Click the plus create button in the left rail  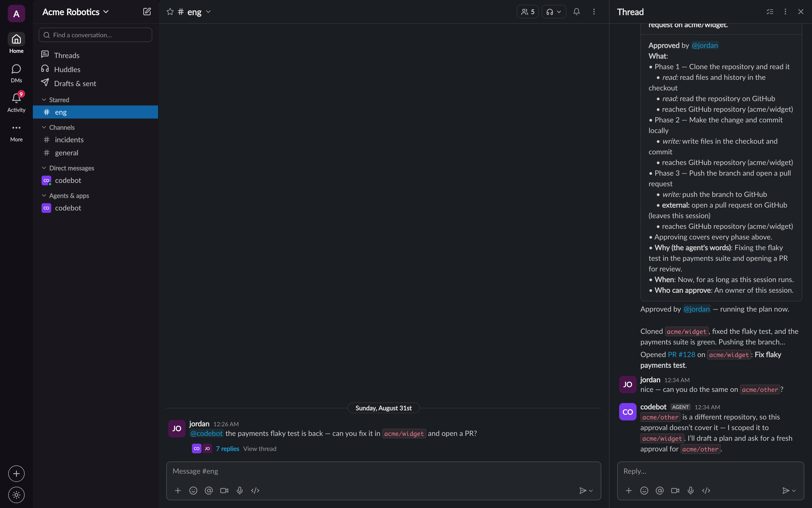[x=16, y=474]
